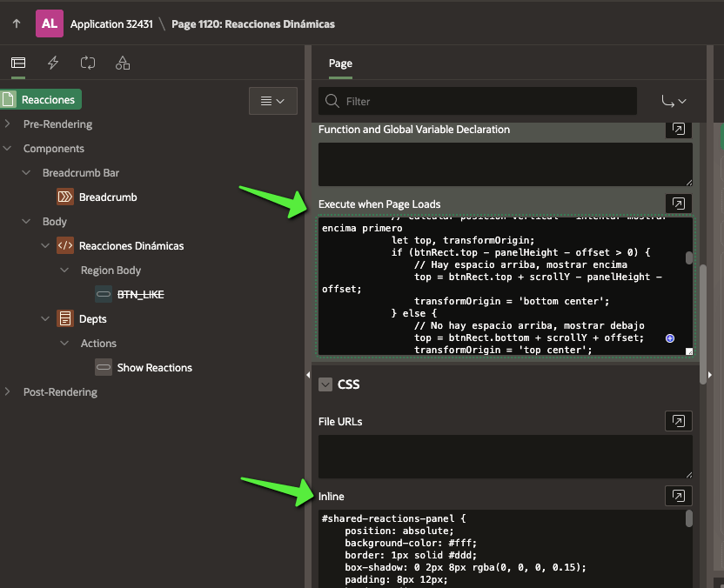Image resolution: width=724 pixels, height=588 pixels.
Task: Click Application 32431 breadcrumb link
Action: pyautogui.click(x=111, y=24)
